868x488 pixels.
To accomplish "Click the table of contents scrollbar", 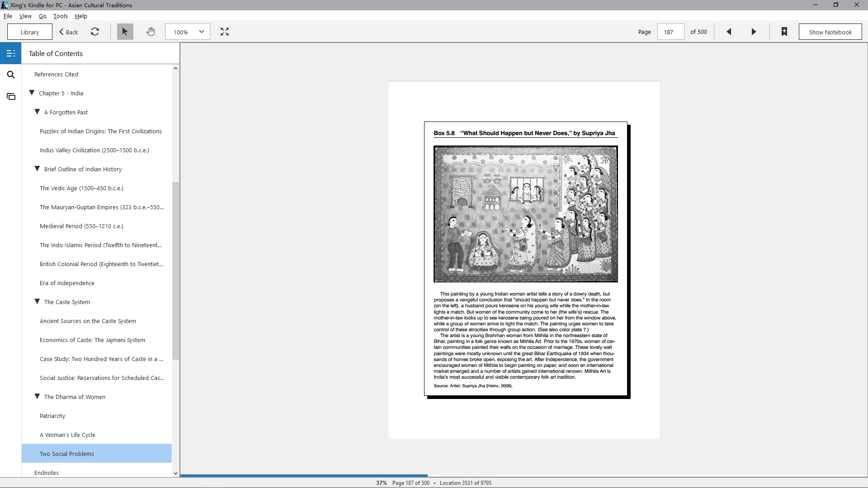I will click(175, 271).
